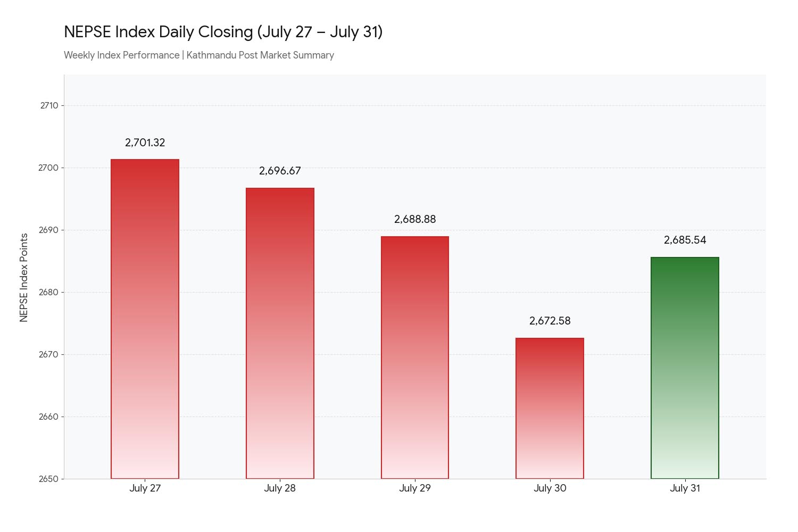Select the July 30 shortest bar
This screenshot has width=798, height=532.
(x=550, y=409)
